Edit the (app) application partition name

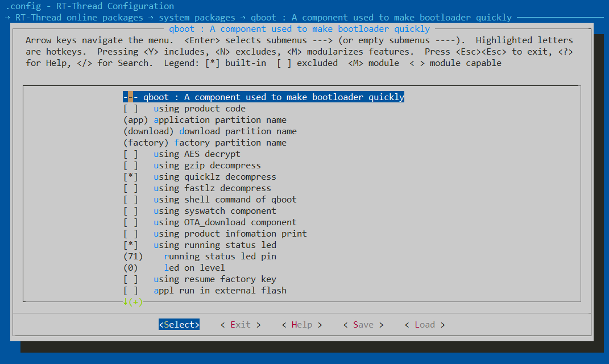pyautogui.click(x=205, y=120)
